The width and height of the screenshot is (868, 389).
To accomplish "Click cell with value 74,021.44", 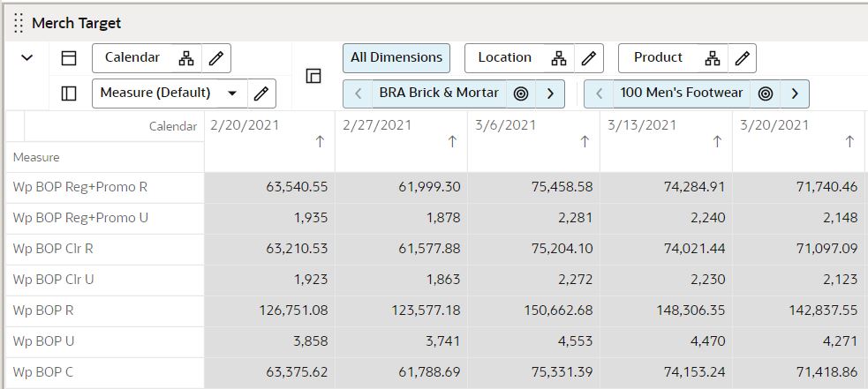I will (x=666, y=249).
